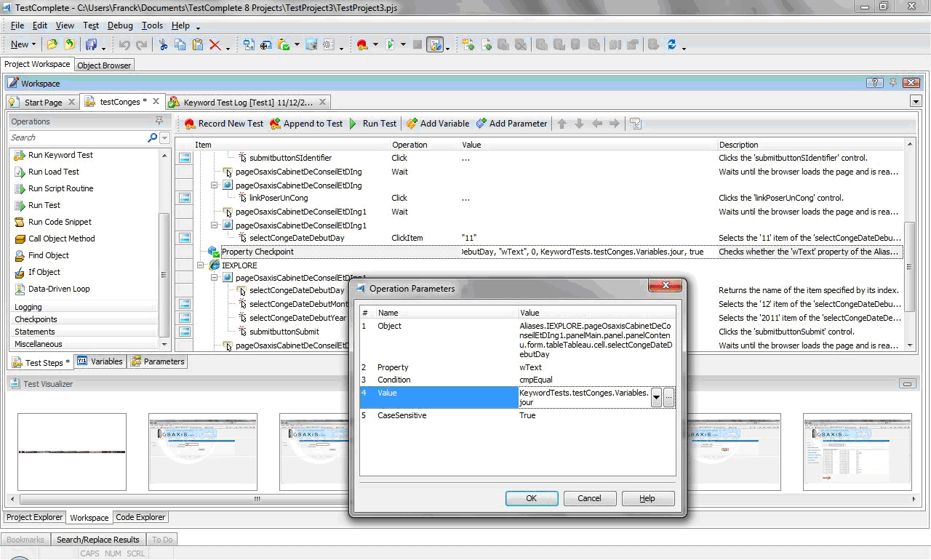This screenshot has width=931, height=560.
Task: Open the Project Explorer tab
Action: (x=34, y=517)
